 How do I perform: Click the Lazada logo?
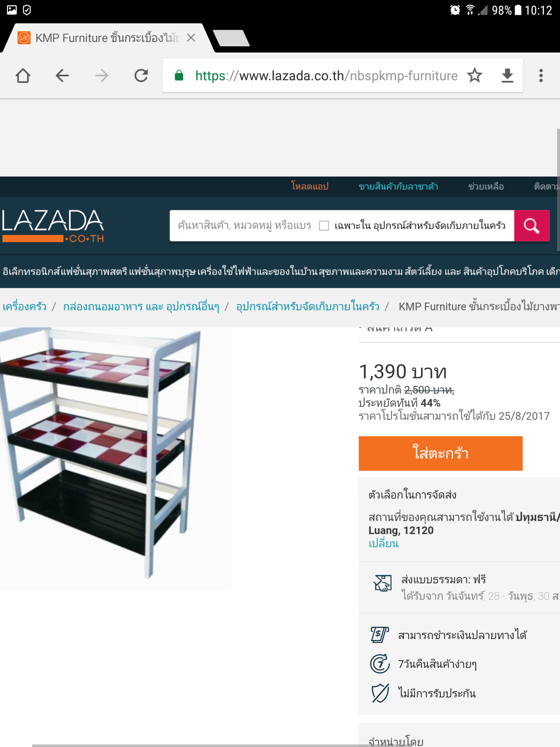point(53,226)
